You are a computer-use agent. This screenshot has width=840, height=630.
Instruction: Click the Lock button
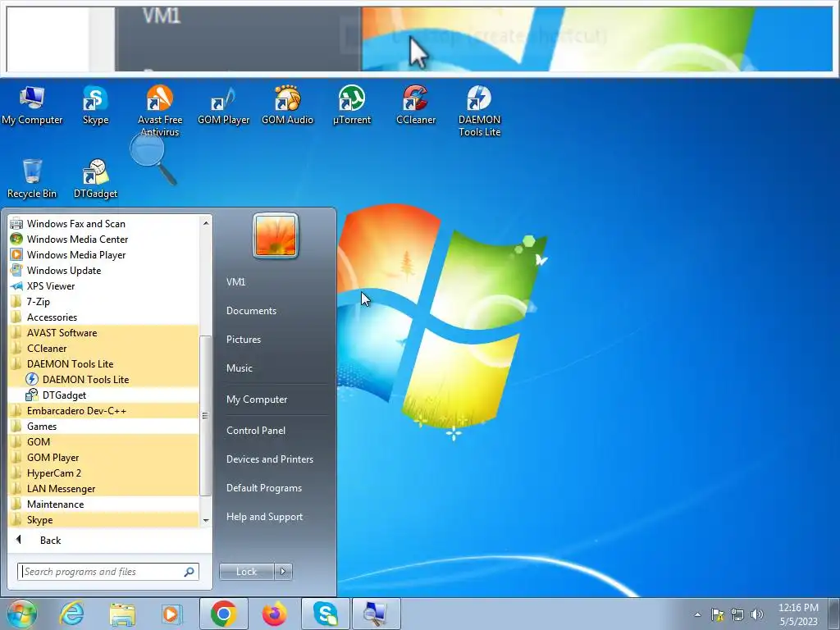(246, 572)
